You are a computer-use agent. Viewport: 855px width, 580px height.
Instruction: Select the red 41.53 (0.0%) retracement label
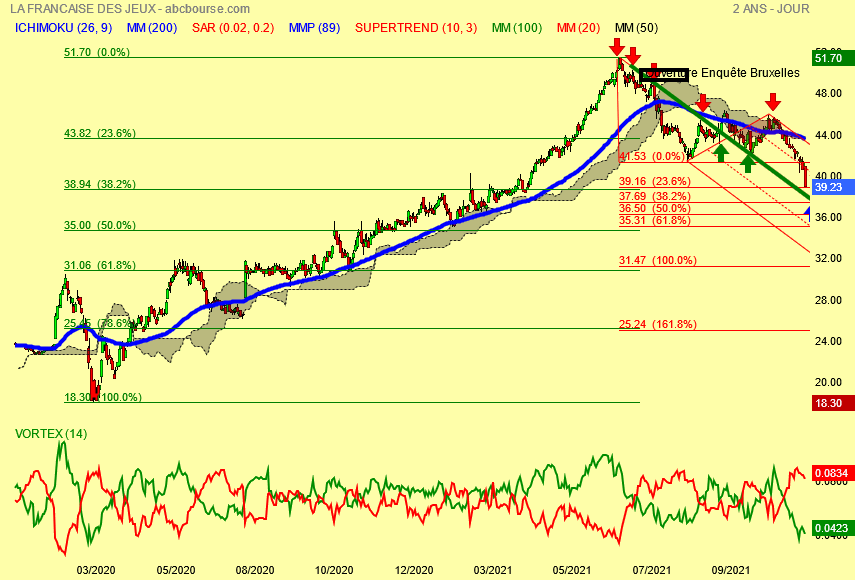pyautogui.click(x=652, y=156)
